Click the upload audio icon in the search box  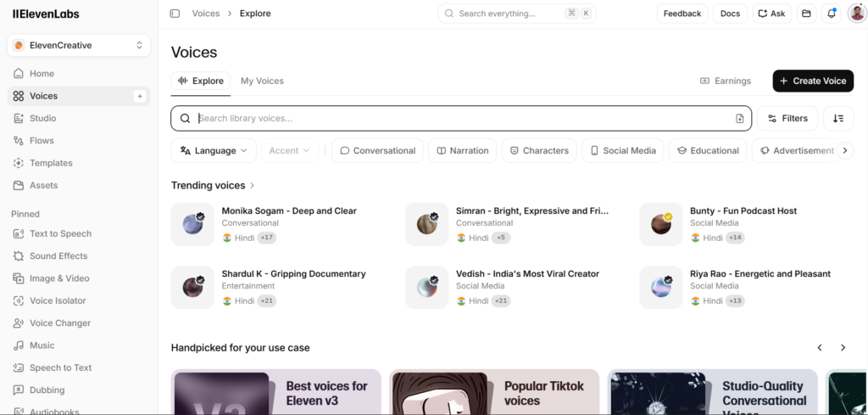point(739,119)
